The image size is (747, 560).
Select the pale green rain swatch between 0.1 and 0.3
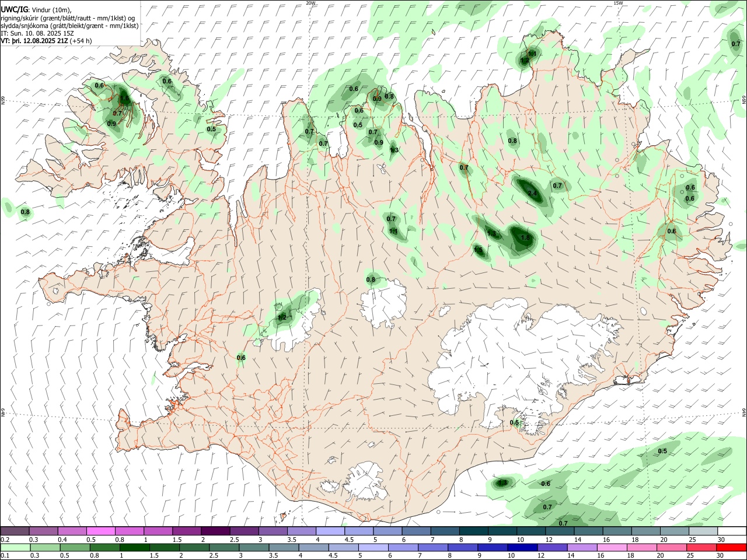[15, 547]
